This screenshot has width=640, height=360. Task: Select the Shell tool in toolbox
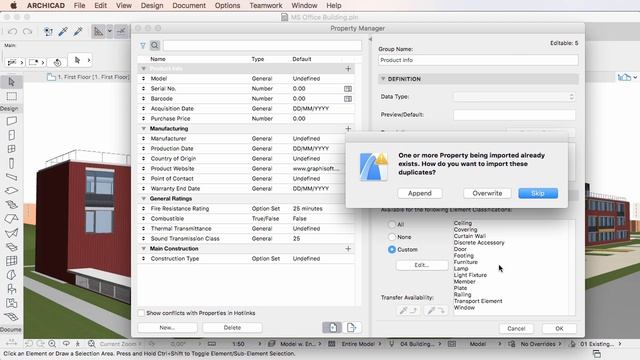pos(11,233)
